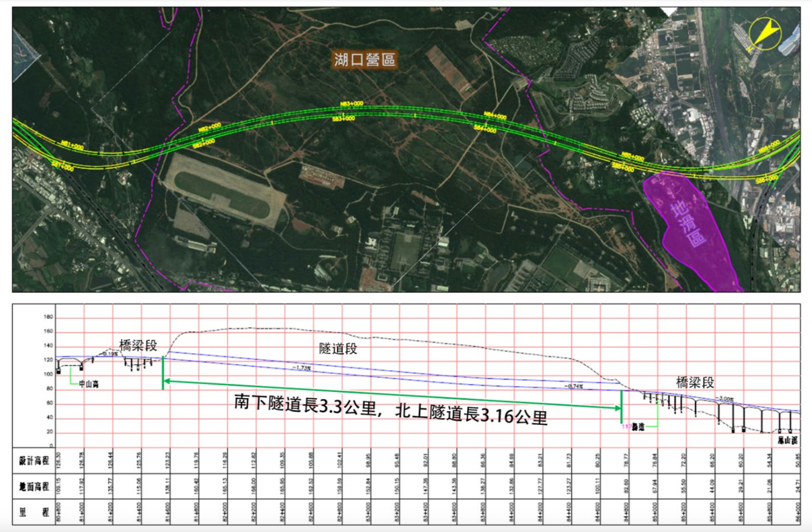Select design elevation value 50.85
812x532 pixels.
[x=798, y=460]
